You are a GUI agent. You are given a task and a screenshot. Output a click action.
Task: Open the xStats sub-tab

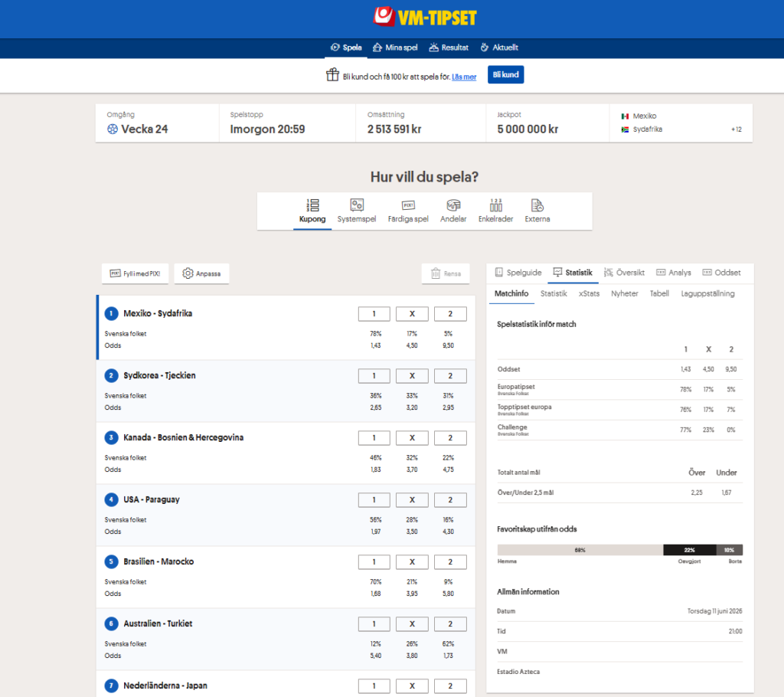[589, 293]
